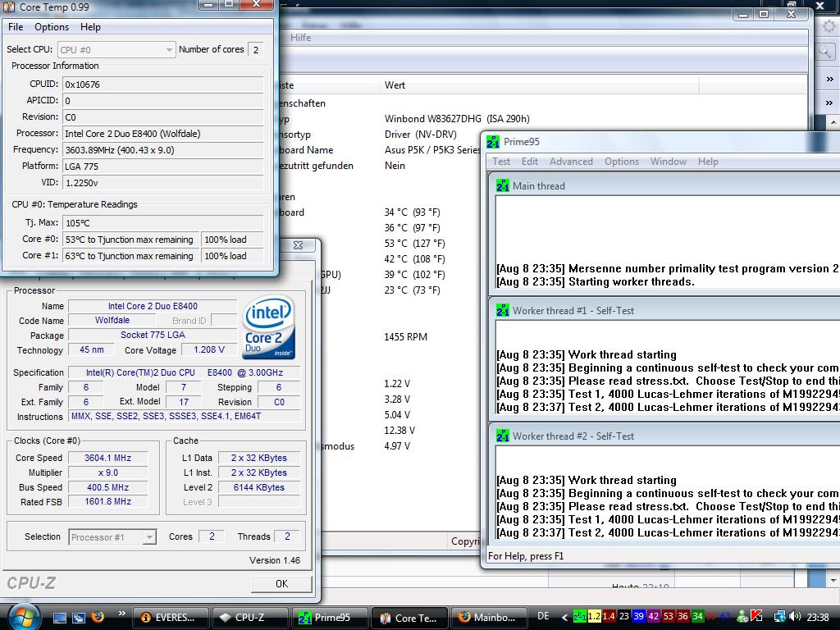Image resolution: width=840 pixels, height=630 pixels.
Task: Click the Tj. Max field showing 105°C
Action: pos(163,223)
